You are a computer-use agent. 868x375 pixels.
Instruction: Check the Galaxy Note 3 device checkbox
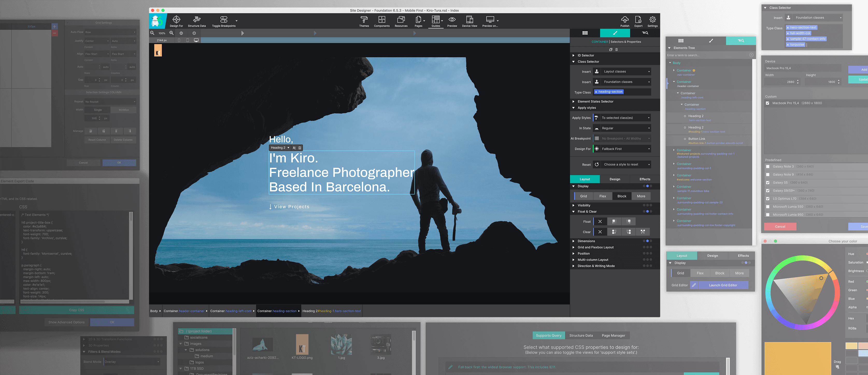[x=767, y=167]
